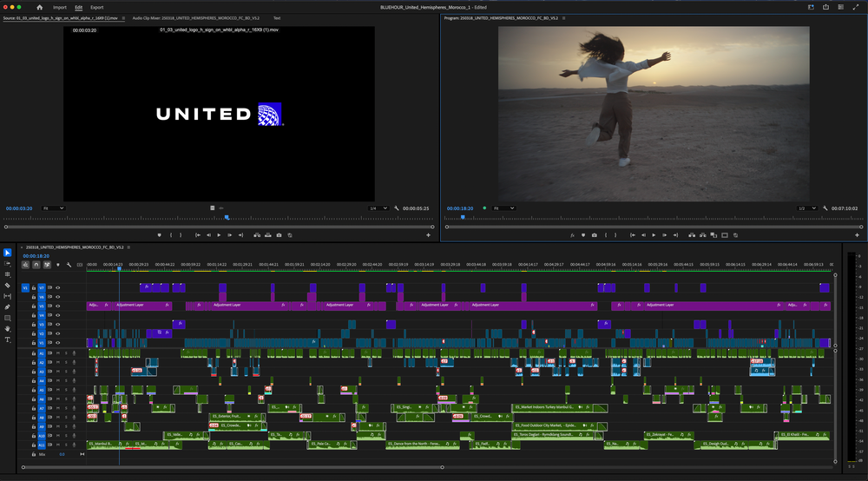Open Program monitor playback resolution 1/2 dropdown

807,208
